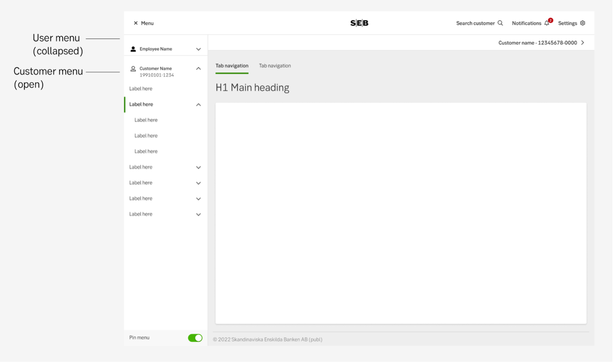The width and height of the screenshot is (614, 364).
Task: Select the active Tab navigation tab
Action: pos(232,65)
